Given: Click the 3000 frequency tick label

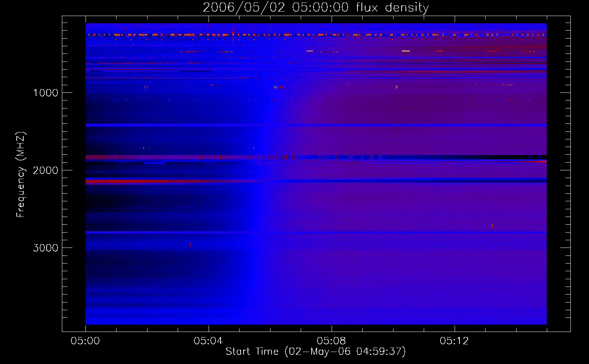Looking at the screenshot, I should pos(46,248).
